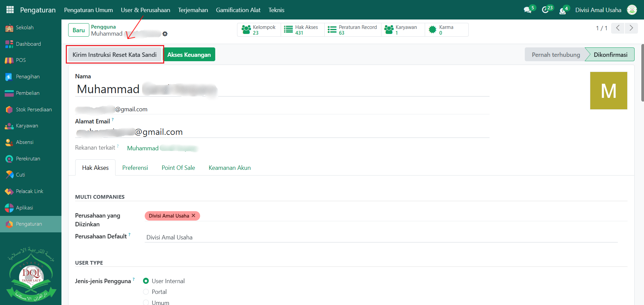Select the Umum user type
The width and height of the screenshot is (644, 305).
(146, 302)
